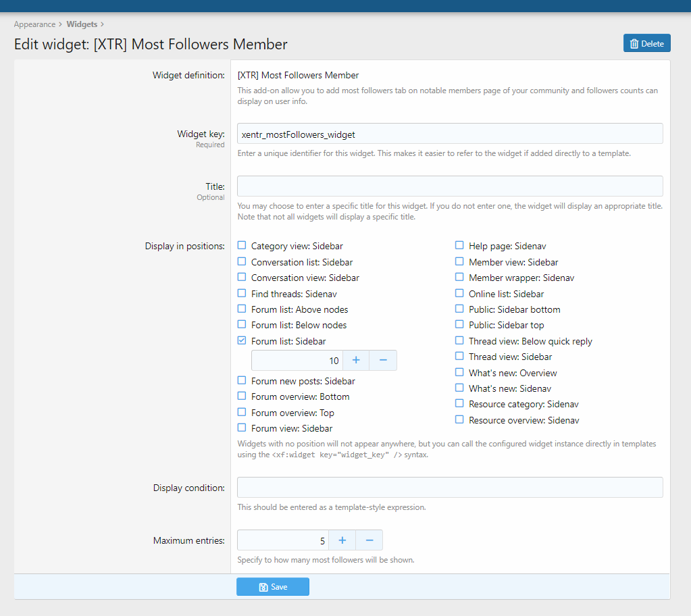Focus the Title input field
The image size is (691, 616).
(x=450, y=186)
